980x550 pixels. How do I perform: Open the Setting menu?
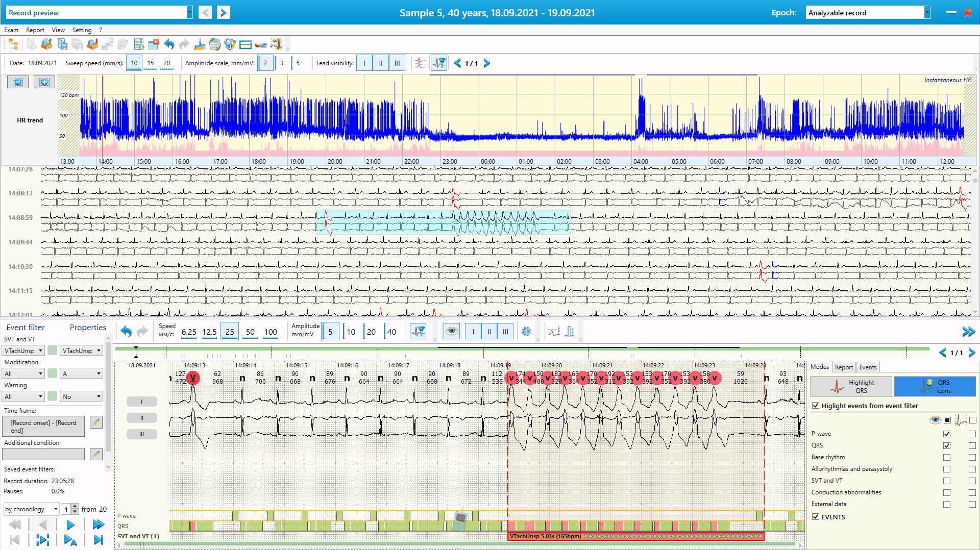coord(82,30)
